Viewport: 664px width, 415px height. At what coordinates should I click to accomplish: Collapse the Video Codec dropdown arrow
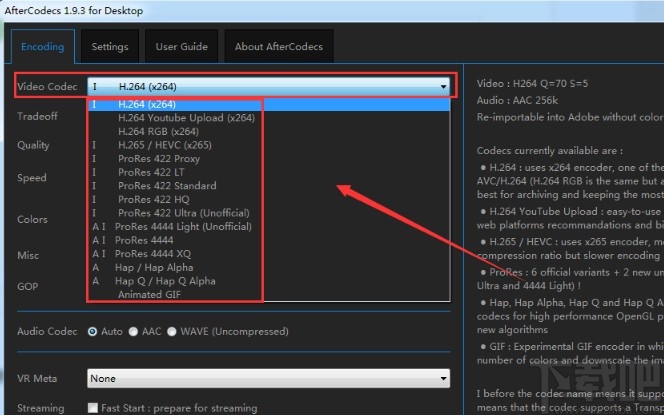click(443, 86)
